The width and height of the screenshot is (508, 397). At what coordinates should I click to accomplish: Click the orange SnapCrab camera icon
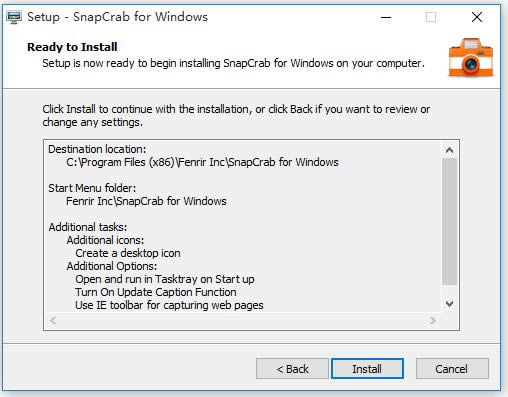pos(471,57)
